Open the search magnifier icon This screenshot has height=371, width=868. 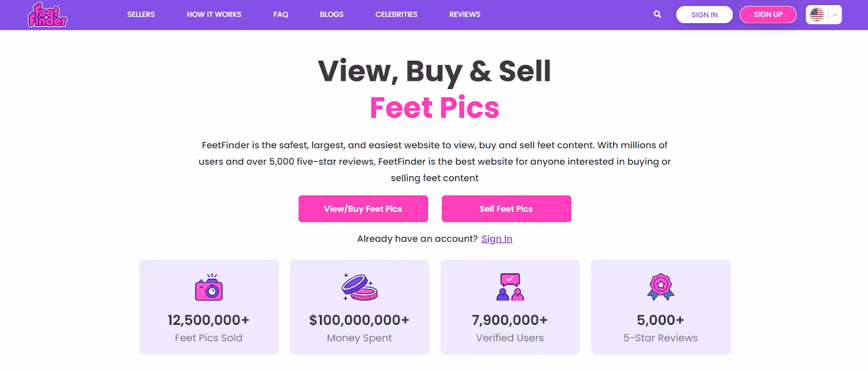coord(657,14)
